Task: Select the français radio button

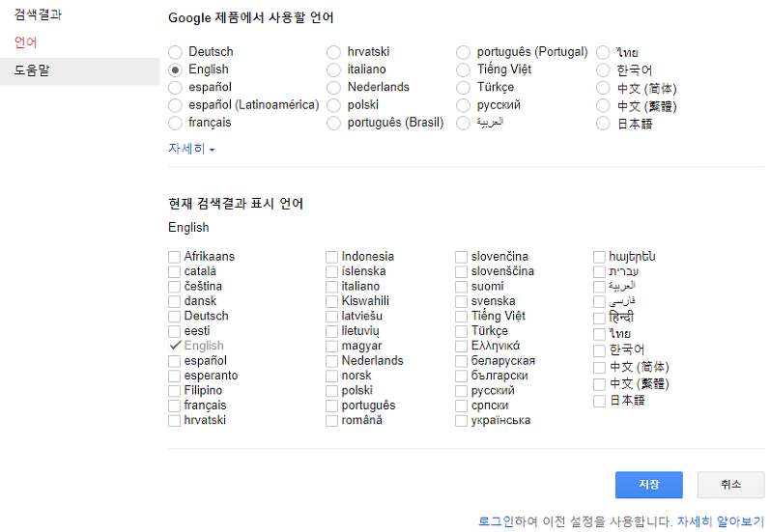Action: tap(175, 123)
